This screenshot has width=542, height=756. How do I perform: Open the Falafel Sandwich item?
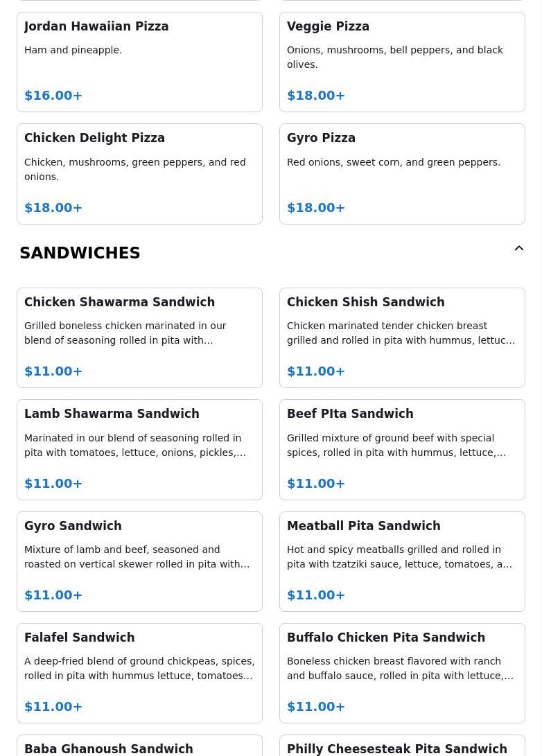139,673
